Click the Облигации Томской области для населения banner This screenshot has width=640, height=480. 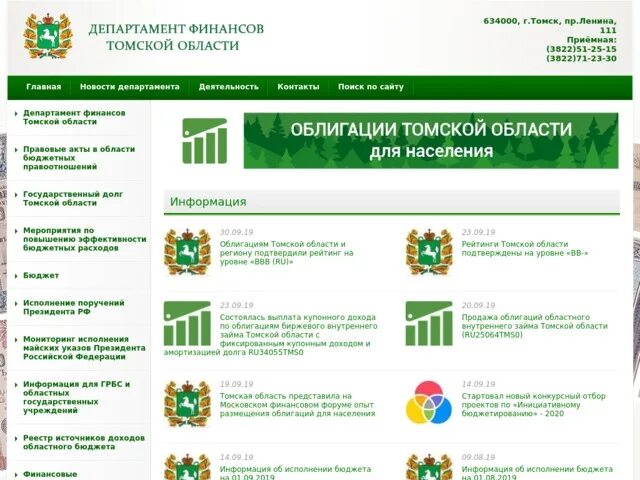[431, 141]
